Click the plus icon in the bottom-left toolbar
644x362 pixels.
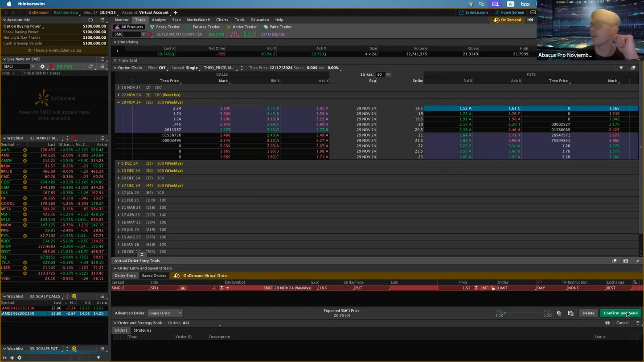(x=12, y=358)
